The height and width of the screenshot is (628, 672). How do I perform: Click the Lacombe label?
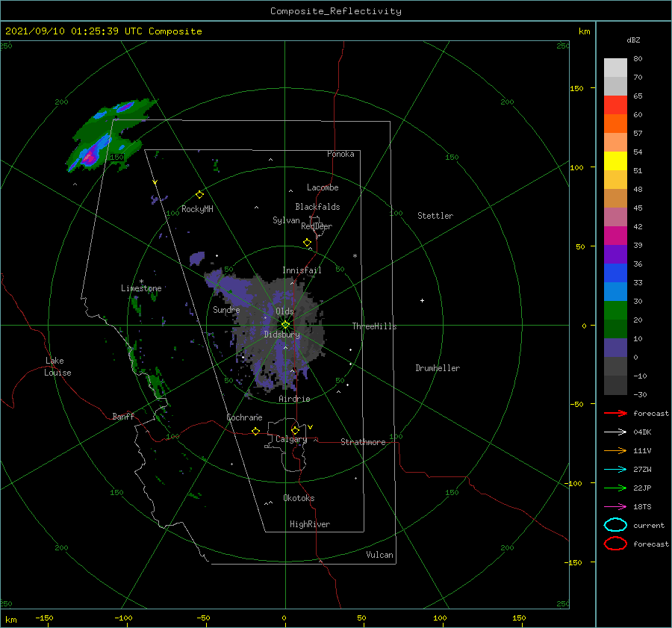323,187
